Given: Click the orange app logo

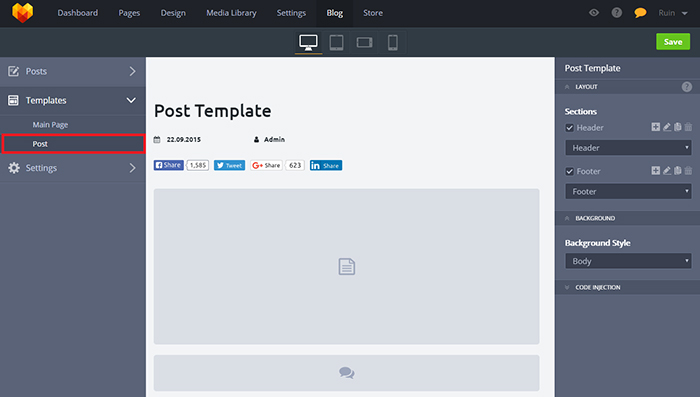Looking at the screenshot, I should tap(22, 13).
